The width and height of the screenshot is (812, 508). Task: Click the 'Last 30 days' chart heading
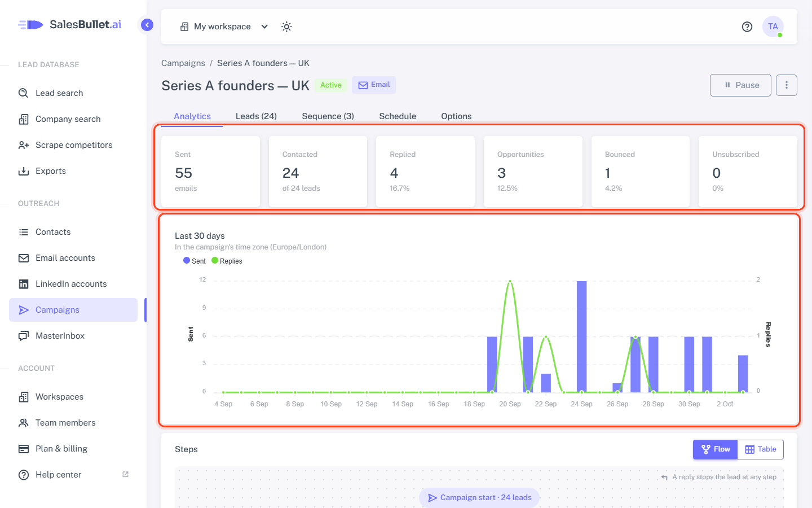pos(200,236)
